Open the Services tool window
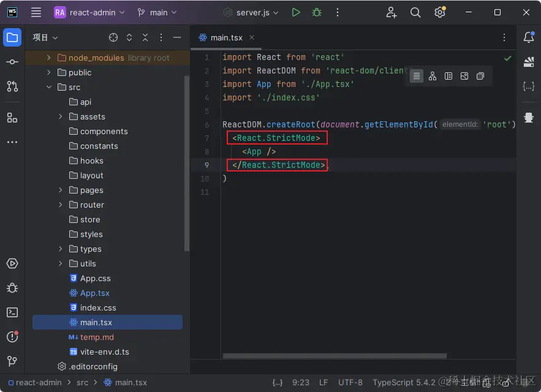 [12, 263]
